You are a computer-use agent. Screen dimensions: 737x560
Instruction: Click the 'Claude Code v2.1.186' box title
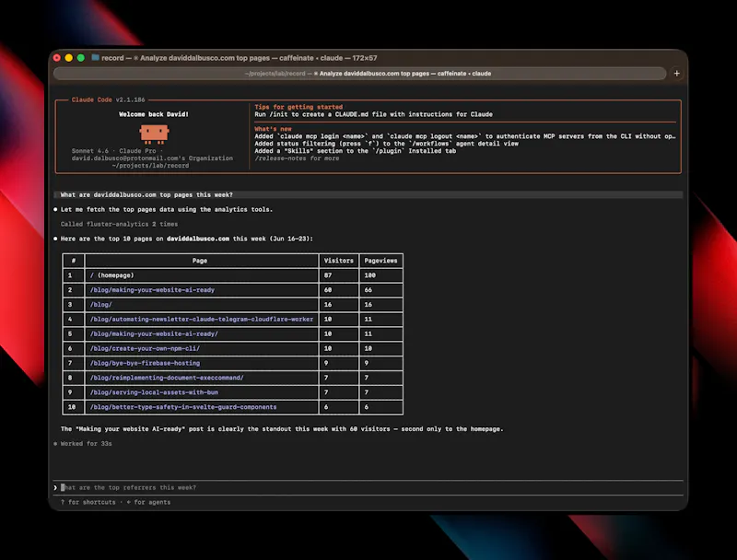tap(108, 99)
